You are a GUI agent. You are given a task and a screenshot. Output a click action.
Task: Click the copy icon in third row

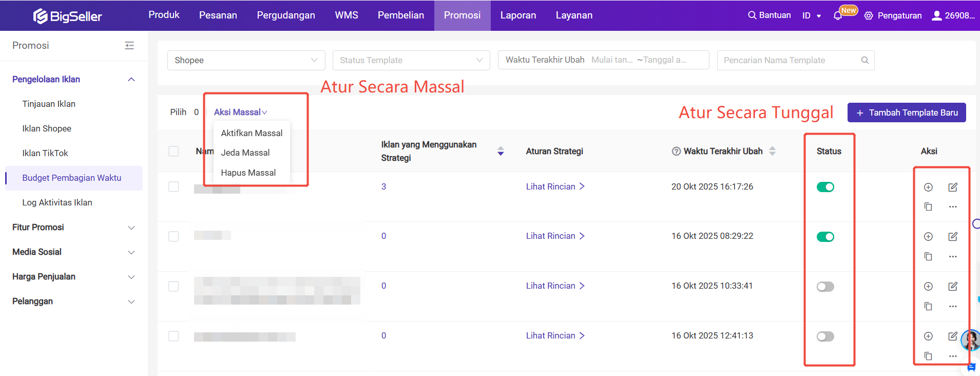[x=928, y=306]
